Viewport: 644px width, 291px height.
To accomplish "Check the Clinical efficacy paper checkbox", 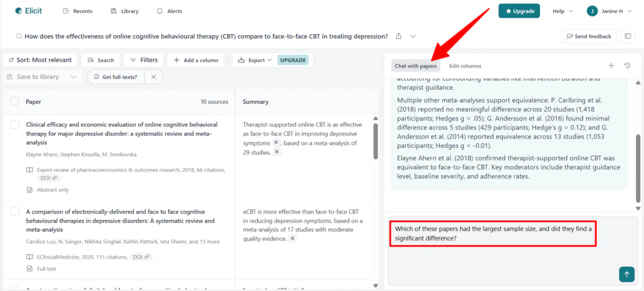I will click(14, 124).
